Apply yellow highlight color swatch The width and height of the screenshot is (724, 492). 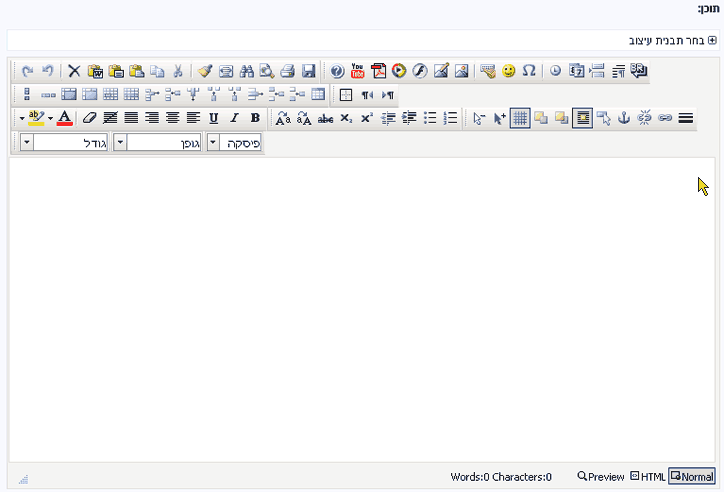point(36,118)
